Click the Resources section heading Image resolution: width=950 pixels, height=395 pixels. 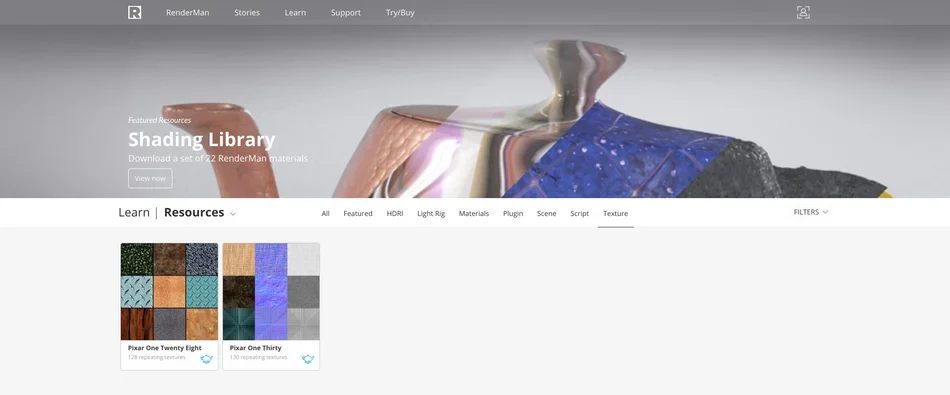click(x=194, y=213)
